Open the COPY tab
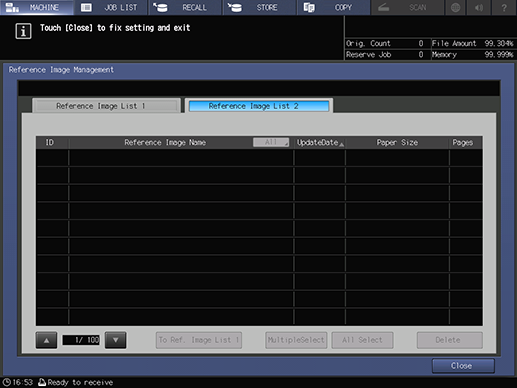 pyautogui.click(x=333, y=7)
